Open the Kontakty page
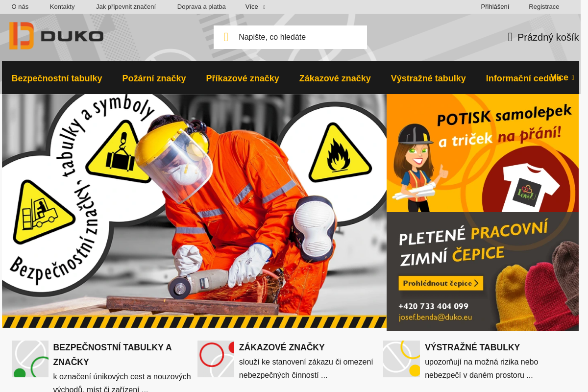Screen dimensions: 588x392 point(62,7)
